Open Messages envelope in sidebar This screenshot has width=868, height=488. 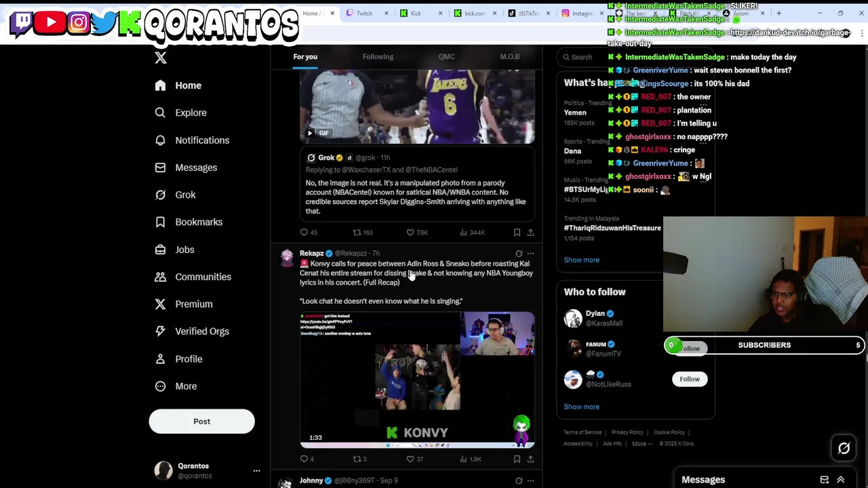coord(160,167)
